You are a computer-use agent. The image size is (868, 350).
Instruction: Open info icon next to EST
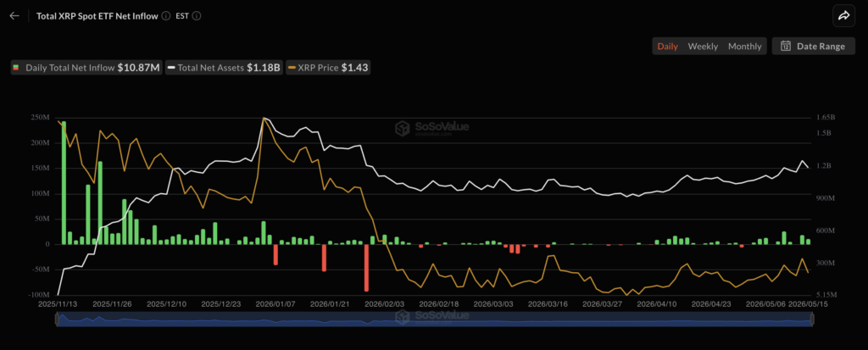pos(197,16)
